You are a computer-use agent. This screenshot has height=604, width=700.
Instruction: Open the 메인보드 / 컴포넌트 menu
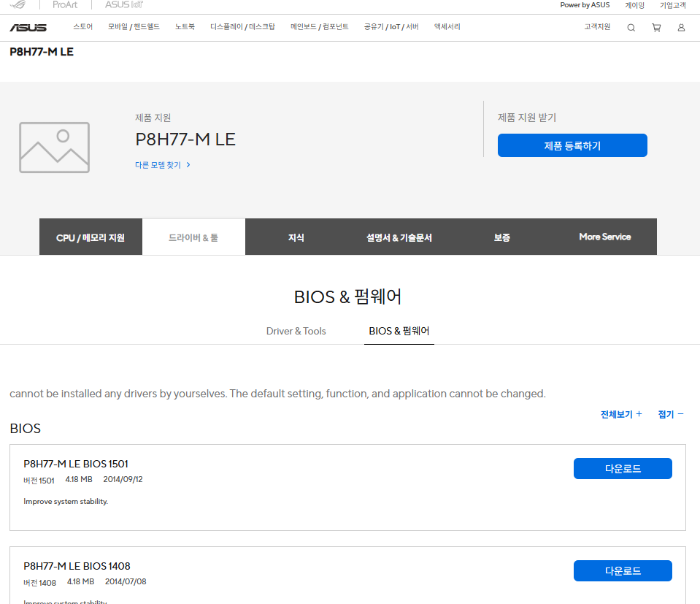tap(319, 27)
